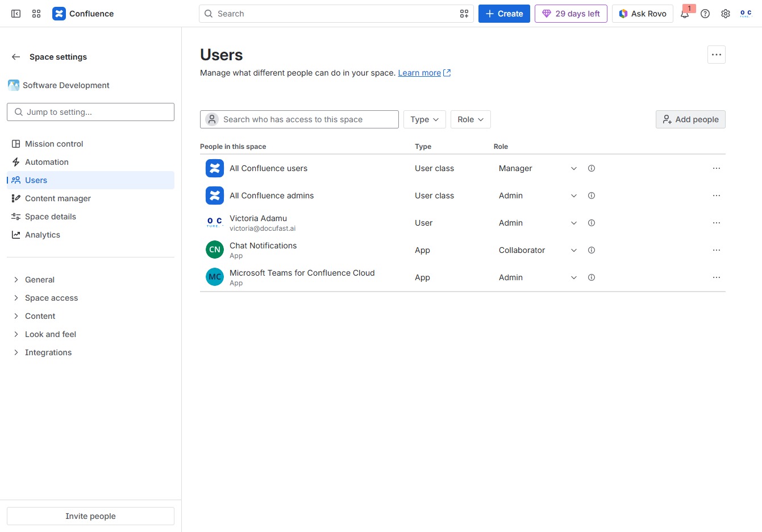Screen dimensions: 762x532
Task: Click the Invite people button
Action: pyautogui.click(x=90, y=516)
